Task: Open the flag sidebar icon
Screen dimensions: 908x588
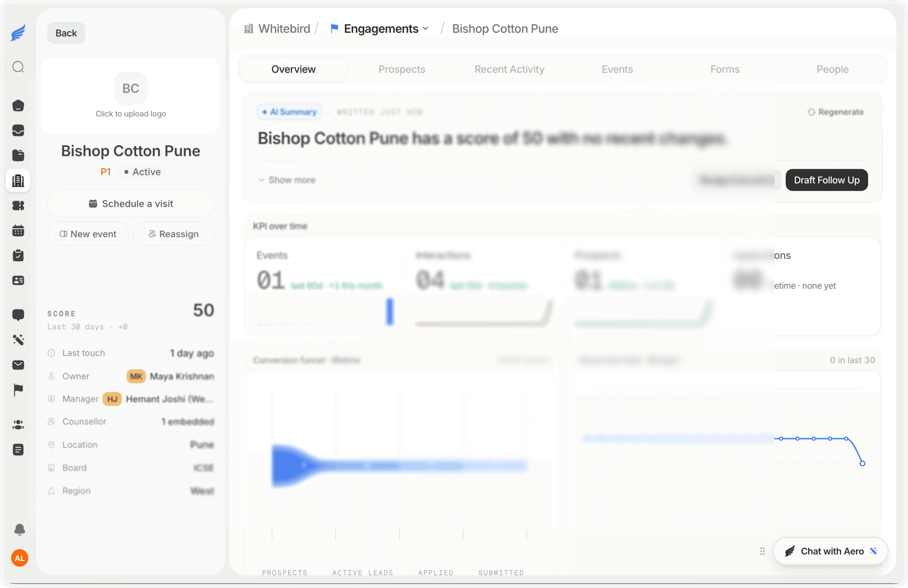Action: (18, 390)
